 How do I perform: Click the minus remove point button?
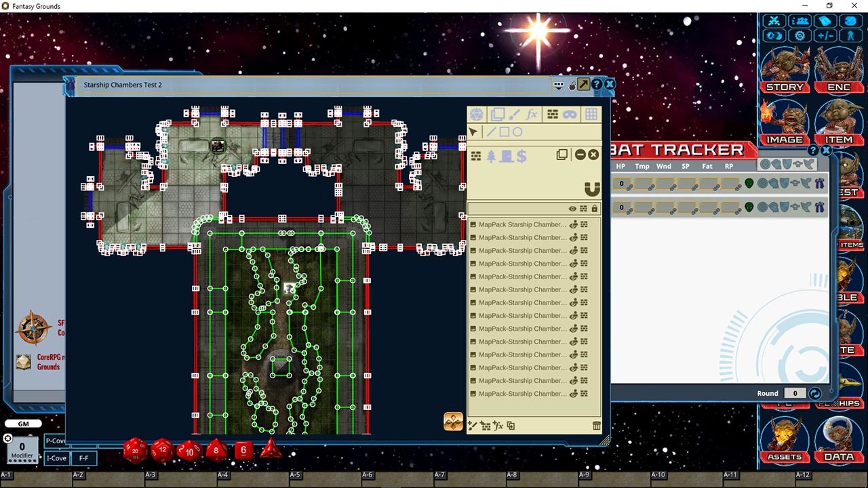click(580, 155)
